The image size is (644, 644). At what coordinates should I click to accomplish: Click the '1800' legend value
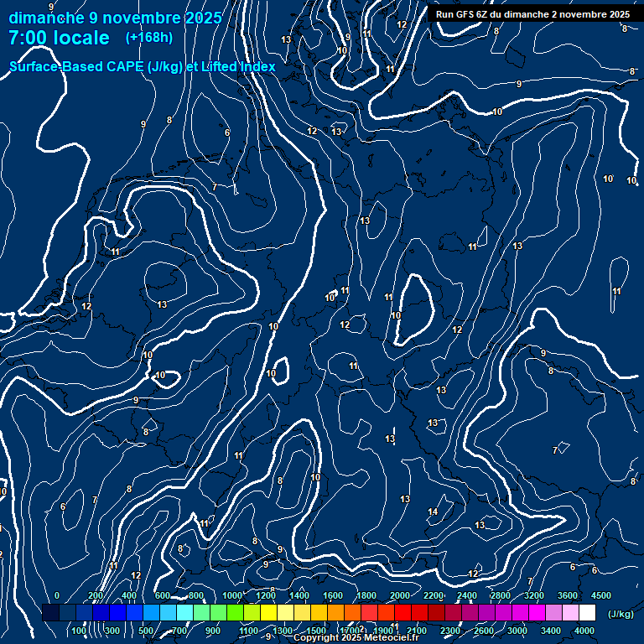[366, 595]
